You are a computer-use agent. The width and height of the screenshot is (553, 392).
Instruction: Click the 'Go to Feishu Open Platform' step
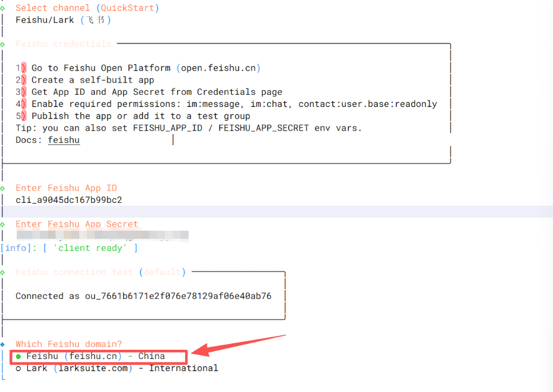click(138, 68)
